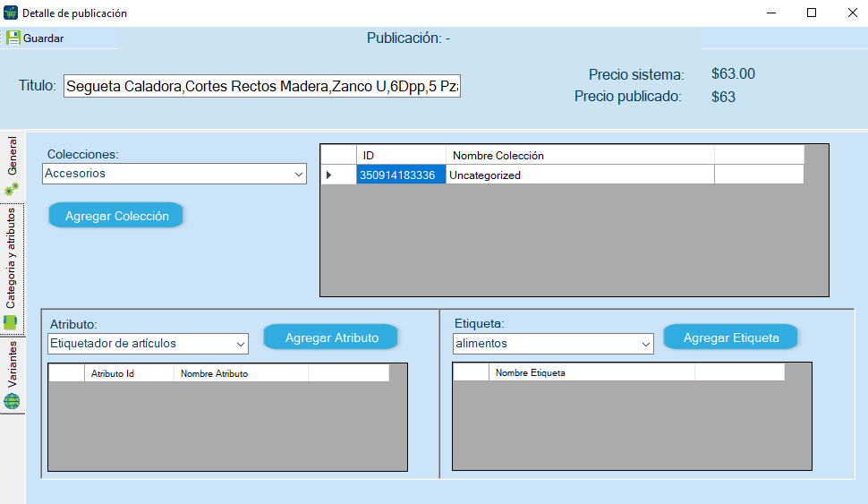The height and width of the screenshot is (504, 868).
Task: Close the Detalle de publicación window
Action: point(853,13)
